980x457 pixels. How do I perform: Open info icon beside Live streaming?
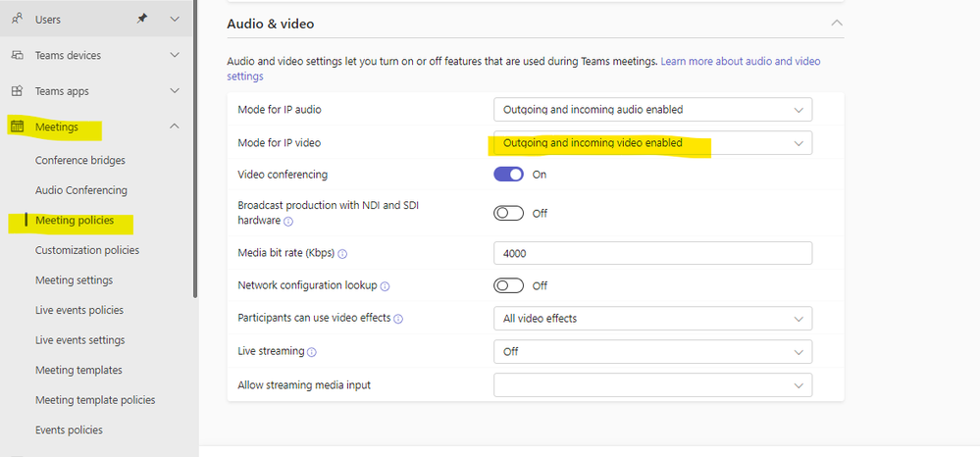pos(312,352)
